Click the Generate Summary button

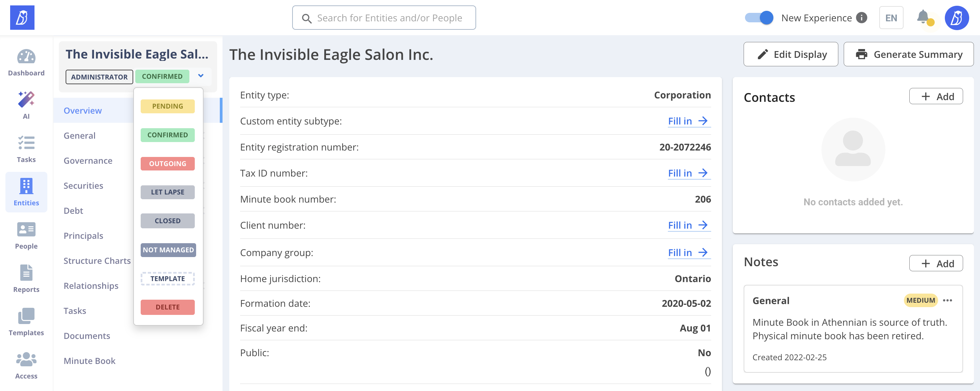tap(908, 54)
